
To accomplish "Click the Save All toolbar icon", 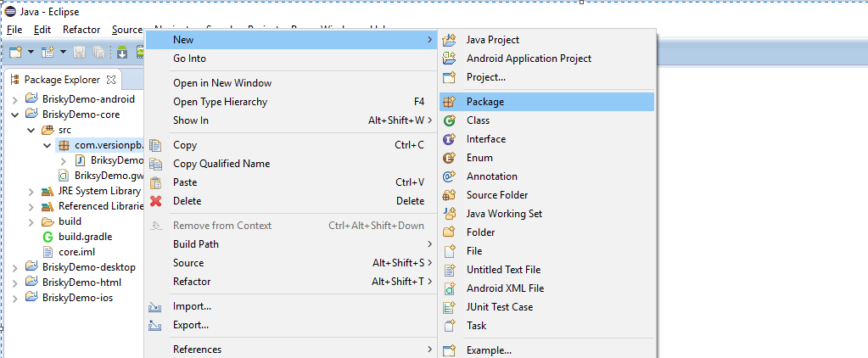I will [98, 52].
